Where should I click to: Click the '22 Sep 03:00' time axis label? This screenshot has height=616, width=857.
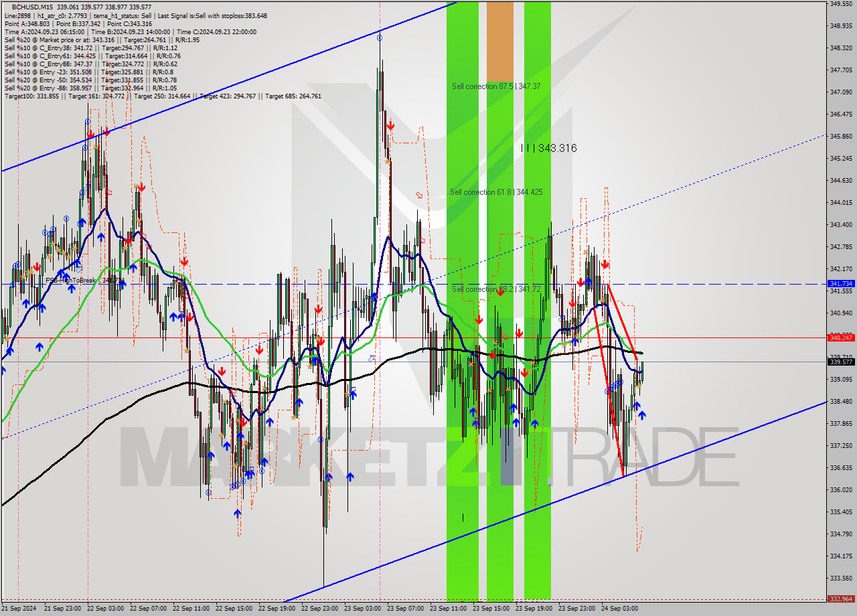[x=105, y=609]
